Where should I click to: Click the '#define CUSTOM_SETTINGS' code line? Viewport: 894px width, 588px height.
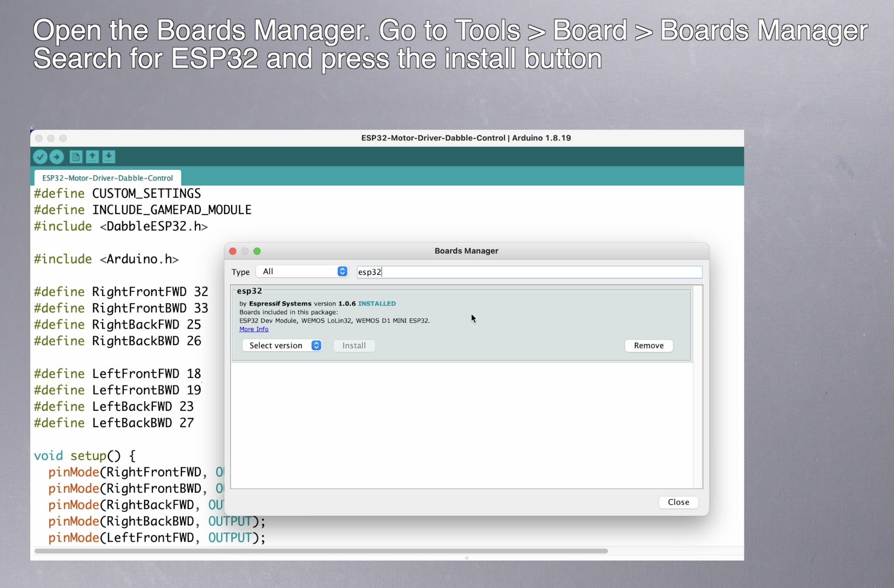(x=117, y=193)
